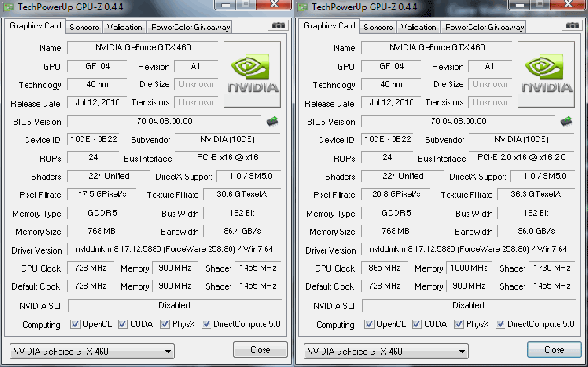
Task: Toggle PhysX checkbox in right window
Action: tap(459, 324)
